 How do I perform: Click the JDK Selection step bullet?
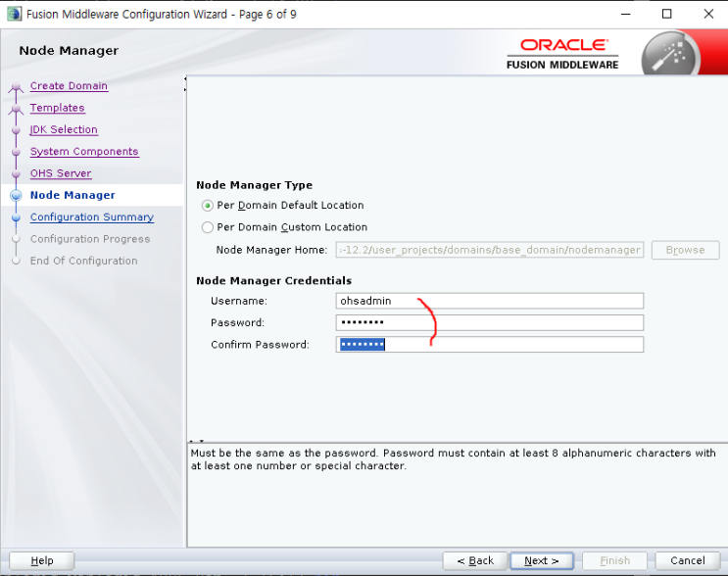pos(17,130)
